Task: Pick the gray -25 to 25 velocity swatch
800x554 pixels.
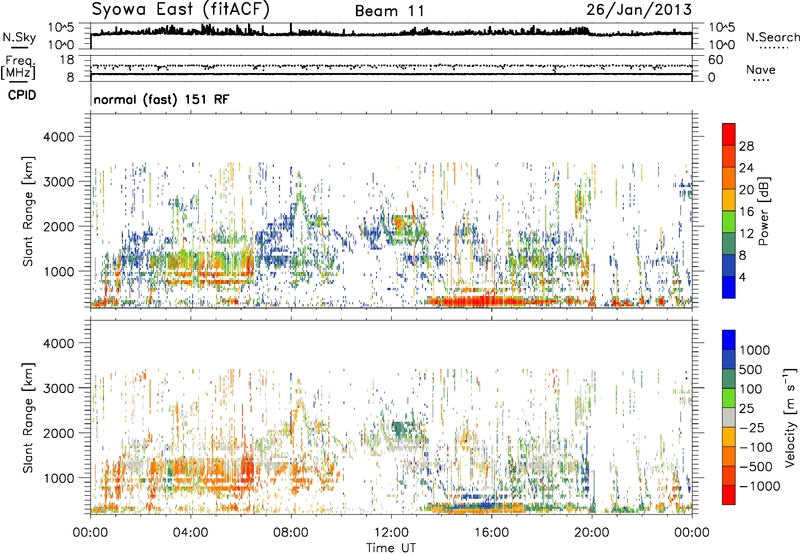Action: pos(729,417)
